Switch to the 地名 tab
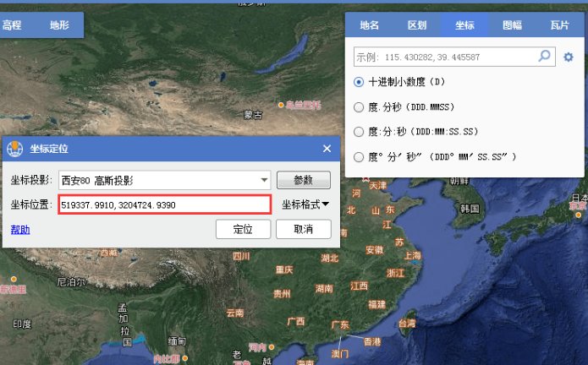This screenshot has height=365, width=588. pyautogui.click(x=369, y=25)
